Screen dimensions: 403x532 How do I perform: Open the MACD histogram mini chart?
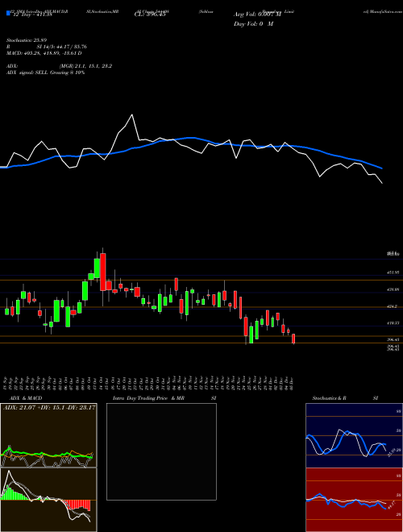coord(49,500)
